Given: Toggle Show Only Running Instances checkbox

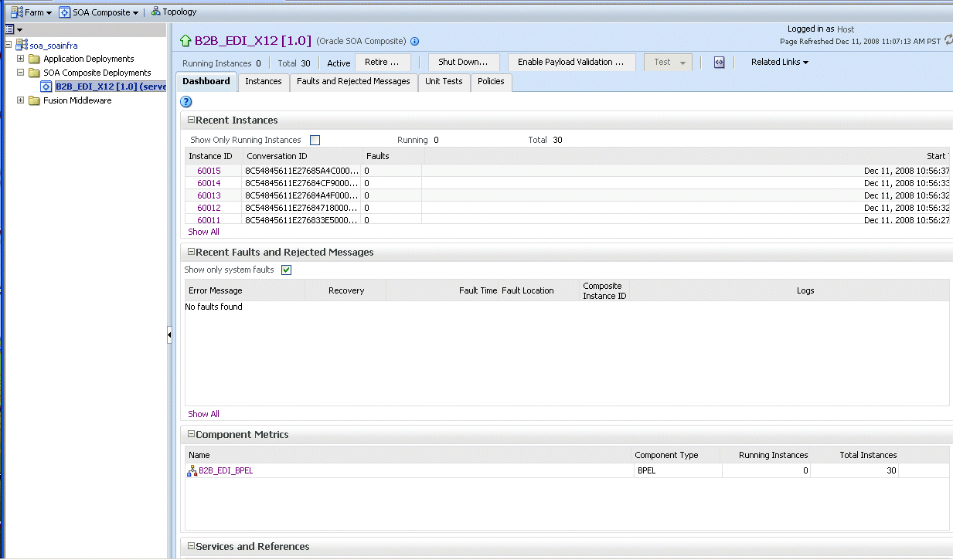Looking at the screenshot, I should click(x=315, y=141).
